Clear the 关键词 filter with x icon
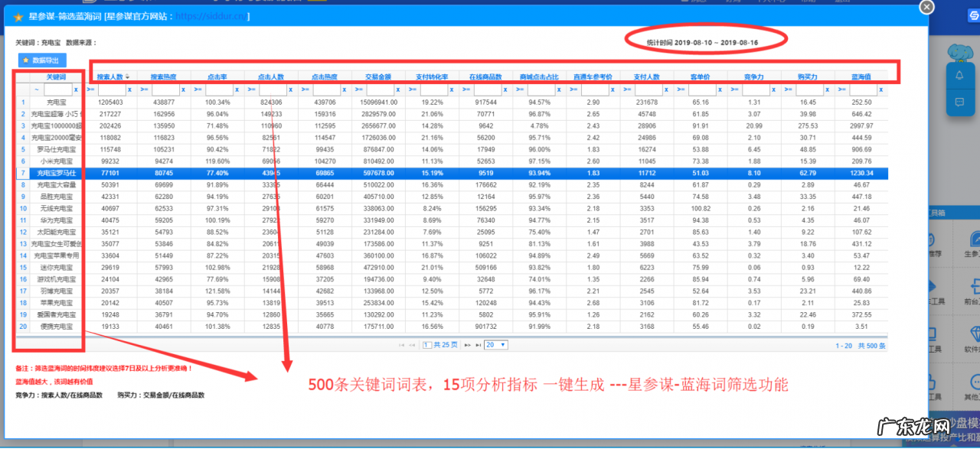The image size is (980, 449). [76, 89]
